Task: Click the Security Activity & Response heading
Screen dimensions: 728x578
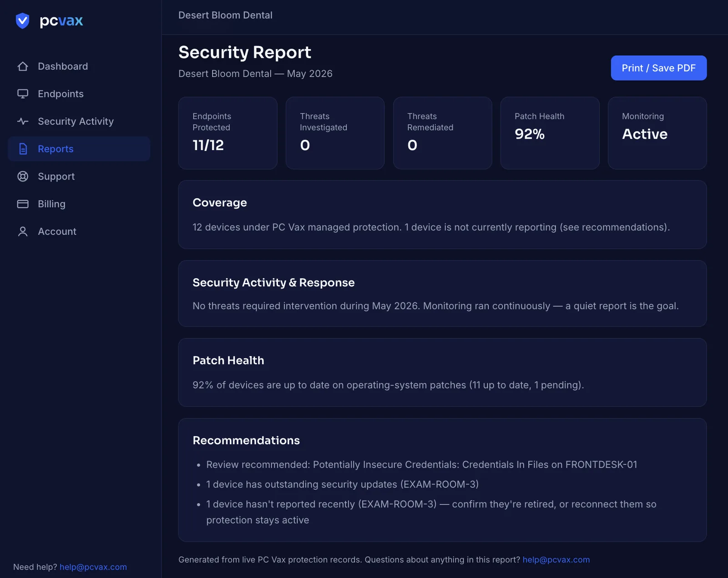Action: pos(273,282)
